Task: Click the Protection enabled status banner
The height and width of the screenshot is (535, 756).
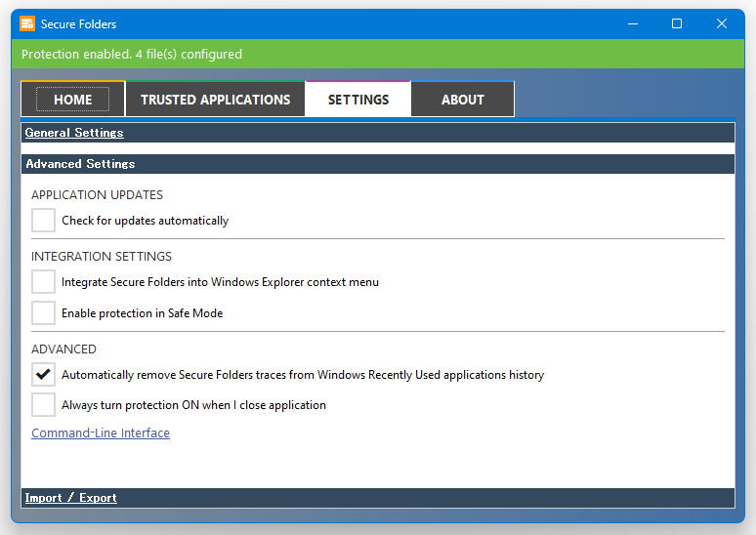Action: point(378,54)
